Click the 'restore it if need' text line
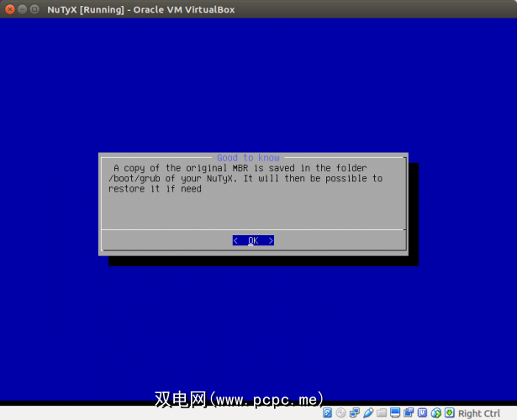 pyautogui.click(x=155, y=189)
